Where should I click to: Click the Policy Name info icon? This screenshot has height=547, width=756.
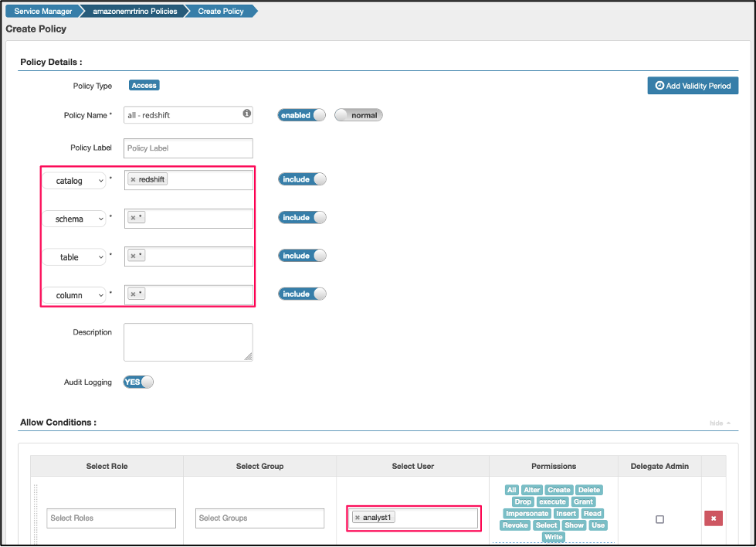pos(247,114)
